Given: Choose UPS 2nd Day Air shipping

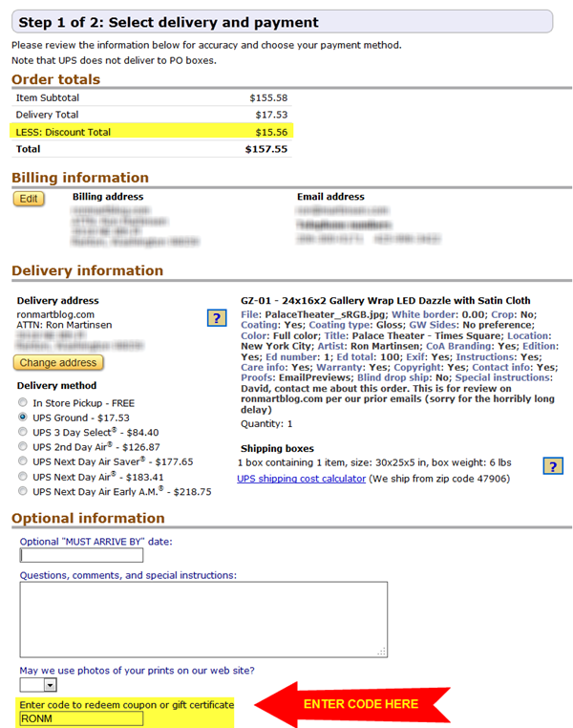Looking at the screenshot, I should pyautogui.click(x=24, y=447).
